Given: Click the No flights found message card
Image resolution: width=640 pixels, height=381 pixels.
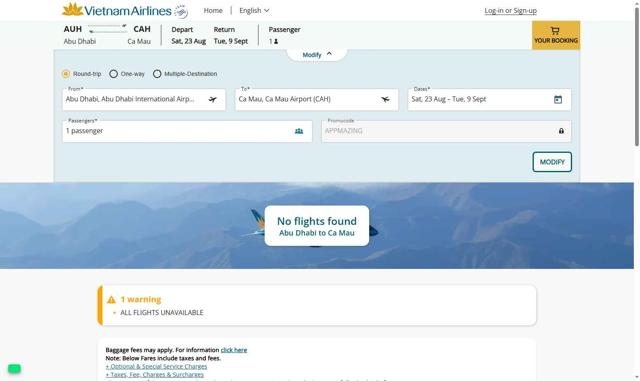Looking at the screenshot, I should 317,226.
